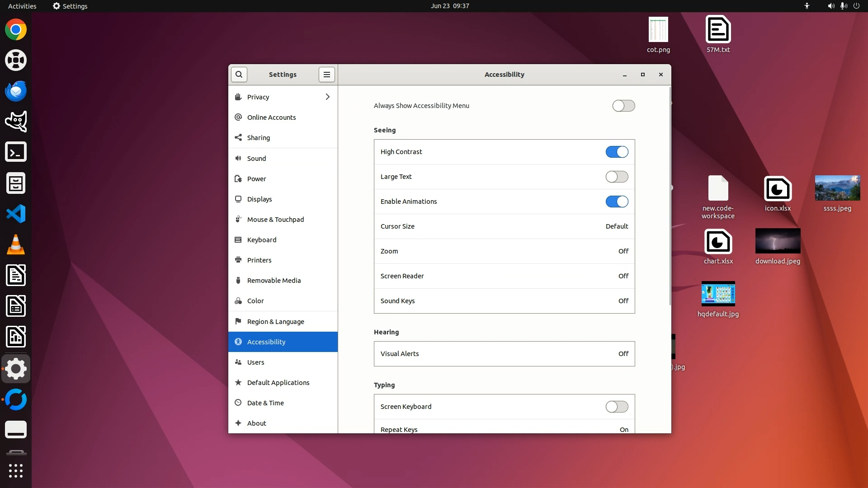868x488 pixels.
Task: Click the Printers icon in sidebar
Action: click(x=238, y=260)
